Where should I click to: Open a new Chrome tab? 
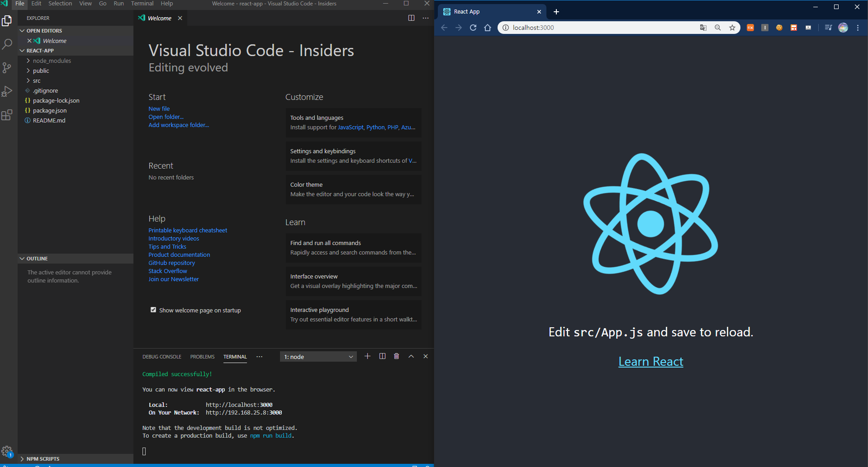[556, 12]
